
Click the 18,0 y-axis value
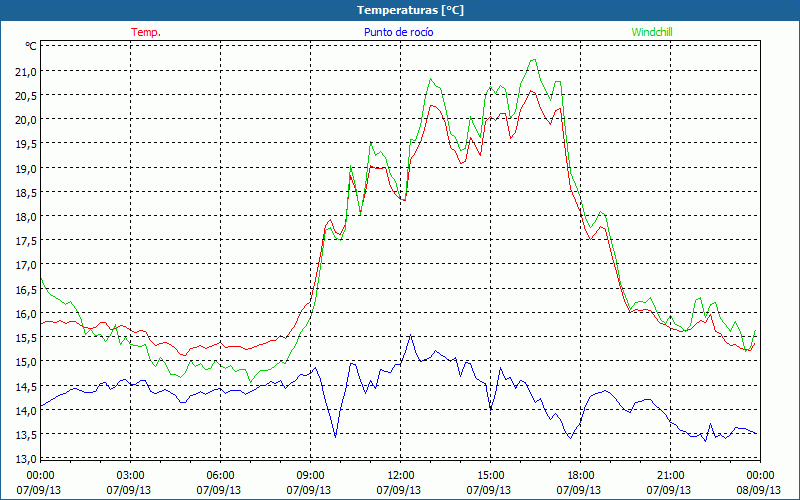tap(26, 217)
